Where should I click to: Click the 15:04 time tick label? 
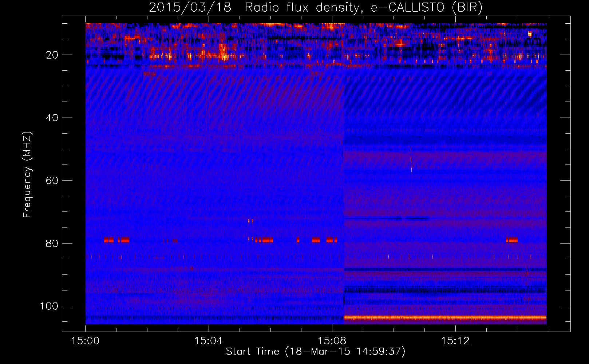(208, 341)
